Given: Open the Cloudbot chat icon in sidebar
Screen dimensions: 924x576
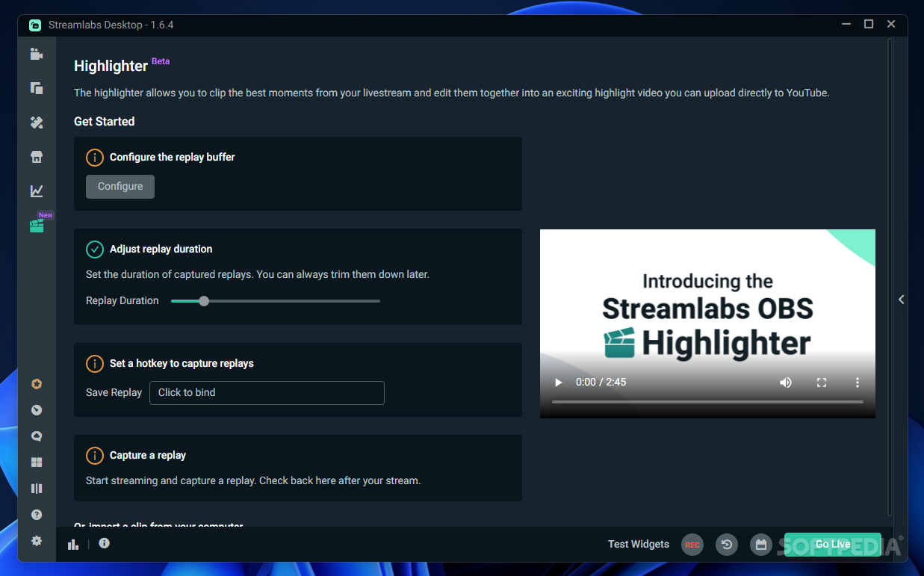Looking at the screenshot, I should pyautogui.click(x=37, y=436).
